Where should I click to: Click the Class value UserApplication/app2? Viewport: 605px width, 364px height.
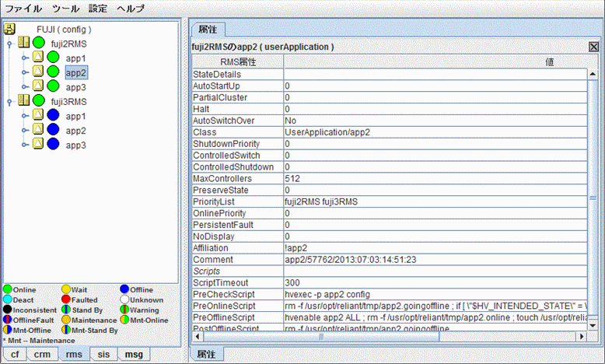pos(327,132)
